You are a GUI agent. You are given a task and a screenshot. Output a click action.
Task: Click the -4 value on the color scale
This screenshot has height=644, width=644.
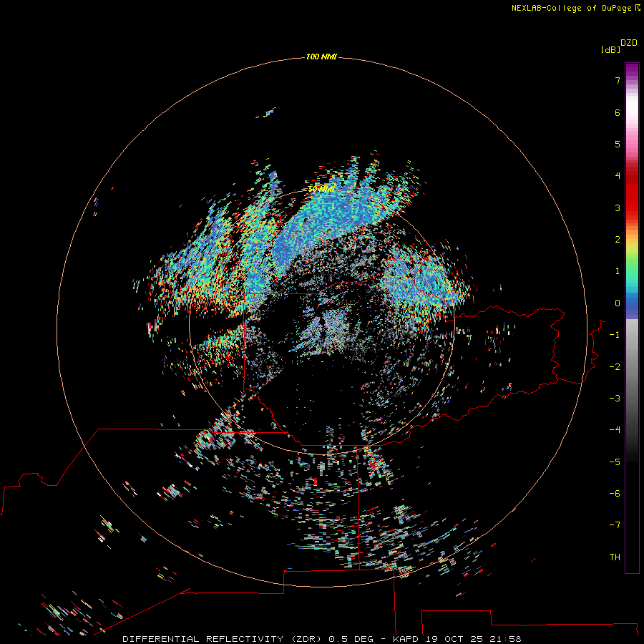click(x=615, y=429)
